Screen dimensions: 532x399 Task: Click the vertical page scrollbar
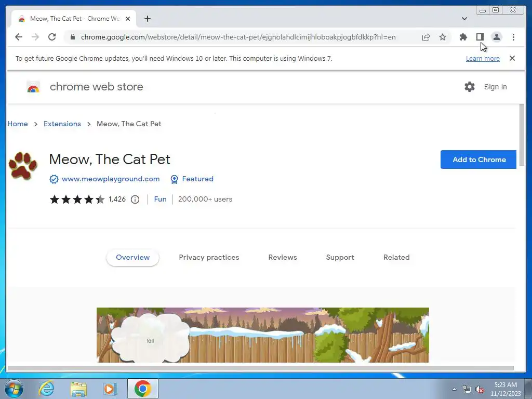[522, 136]
